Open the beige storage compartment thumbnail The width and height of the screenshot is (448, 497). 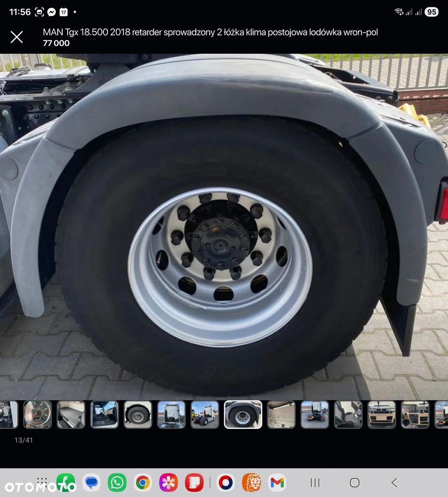[281, 414]
